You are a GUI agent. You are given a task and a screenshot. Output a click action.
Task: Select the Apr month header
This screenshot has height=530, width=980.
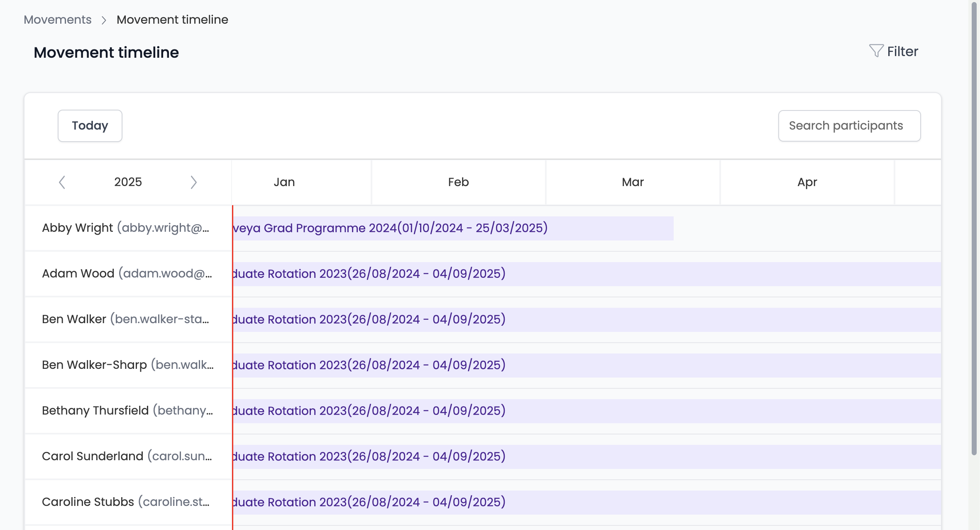(807, 182)
